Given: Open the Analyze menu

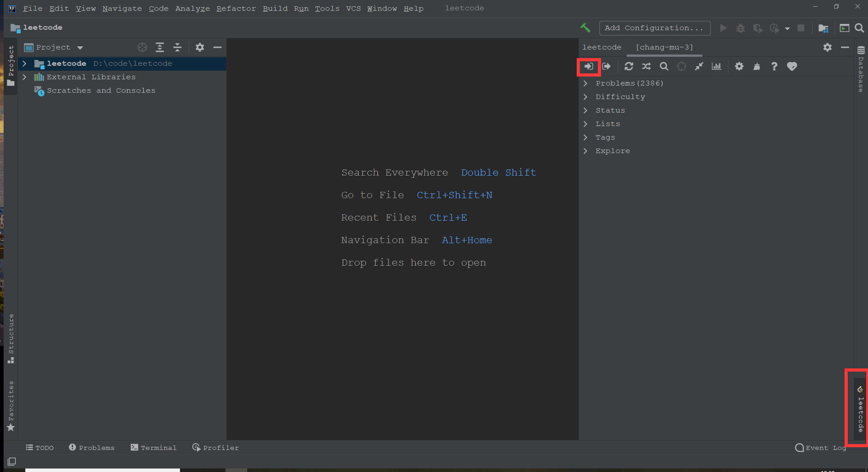Looking at the screenshot, I should 192,9.
